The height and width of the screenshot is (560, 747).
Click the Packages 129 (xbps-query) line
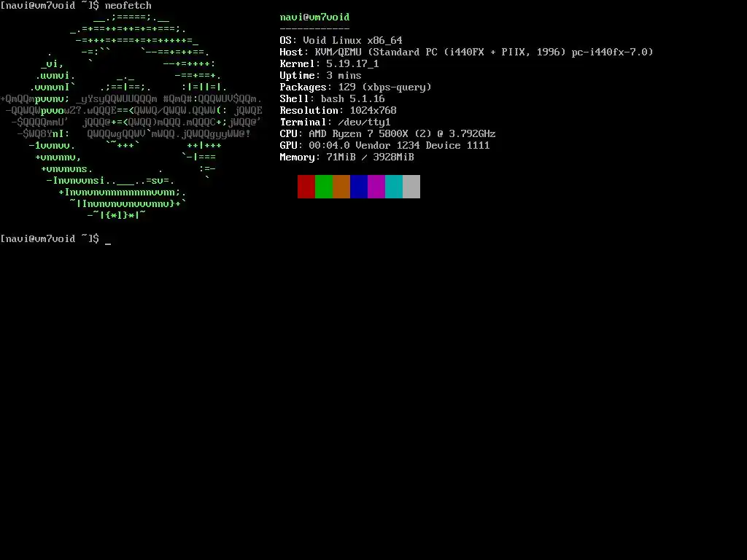click(355, 87)
